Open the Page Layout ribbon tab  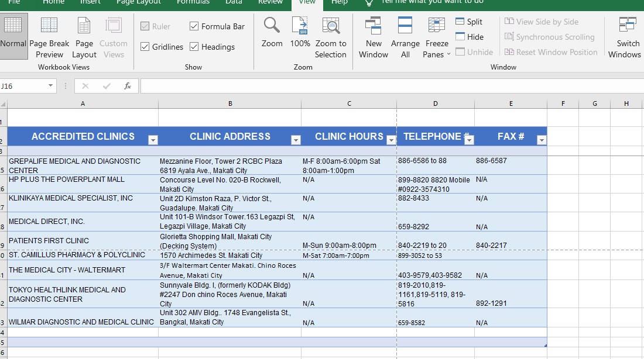[x=138, y=2]
